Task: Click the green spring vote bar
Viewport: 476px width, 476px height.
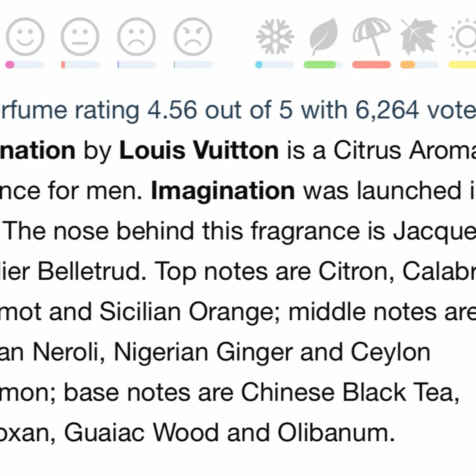Action: pos(323,65)
